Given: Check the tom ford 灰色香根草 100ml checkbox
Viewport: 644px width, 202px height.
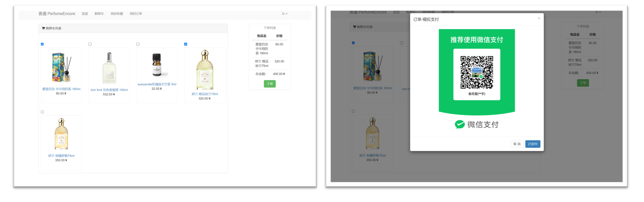Looking at the screenshot, I should (90, 44).
